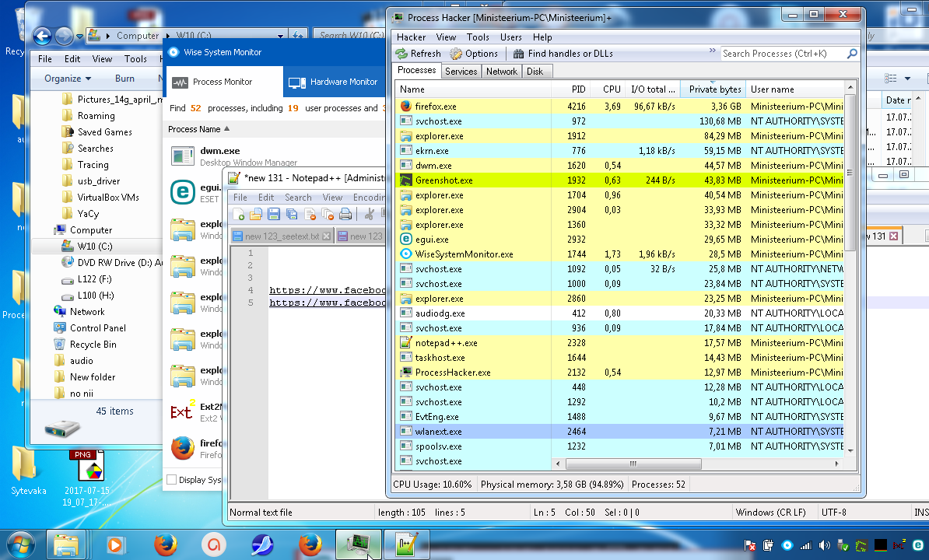Expand the toolbar overflow chevron in Process Hacker

coord(712,53)
